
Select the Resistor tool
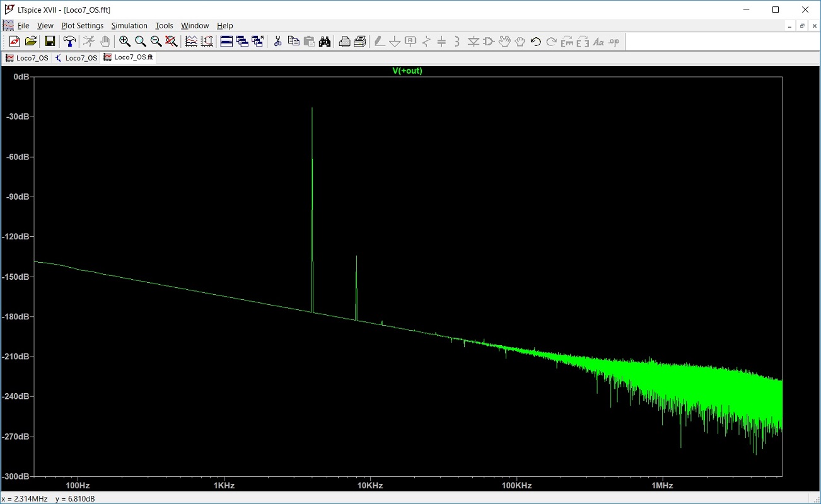[x=426, y=42]
